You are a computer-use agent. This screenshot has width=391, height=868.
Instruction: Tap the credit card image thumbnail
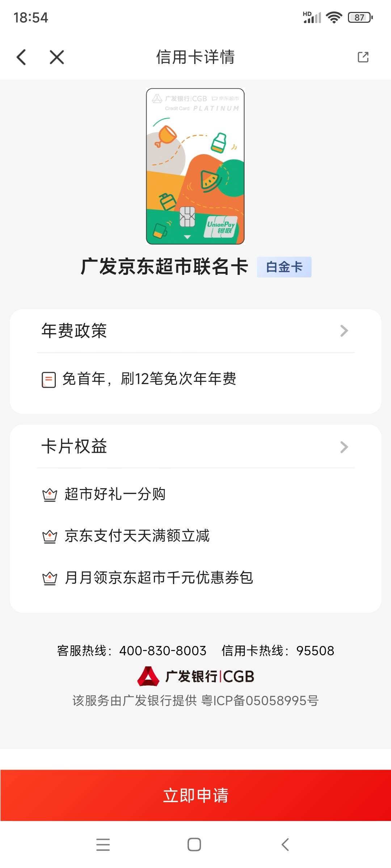[x=195, y=166]
